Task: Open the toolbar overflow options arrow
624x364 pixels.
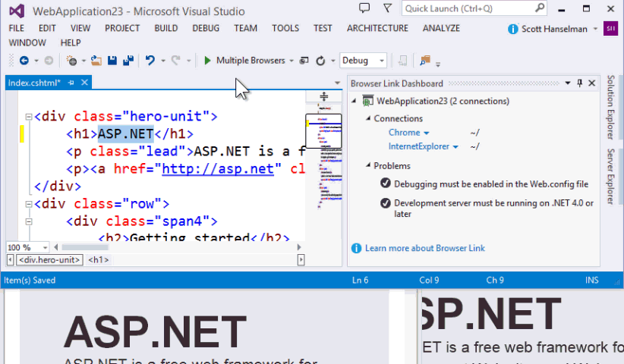Action: point(438,64)
